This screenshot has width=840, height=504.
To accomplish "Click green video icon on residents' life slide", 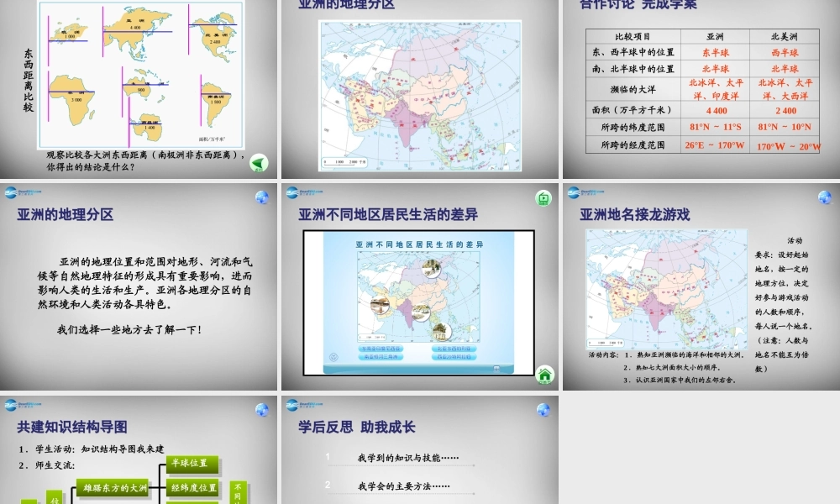I will [x=543, y=199].
